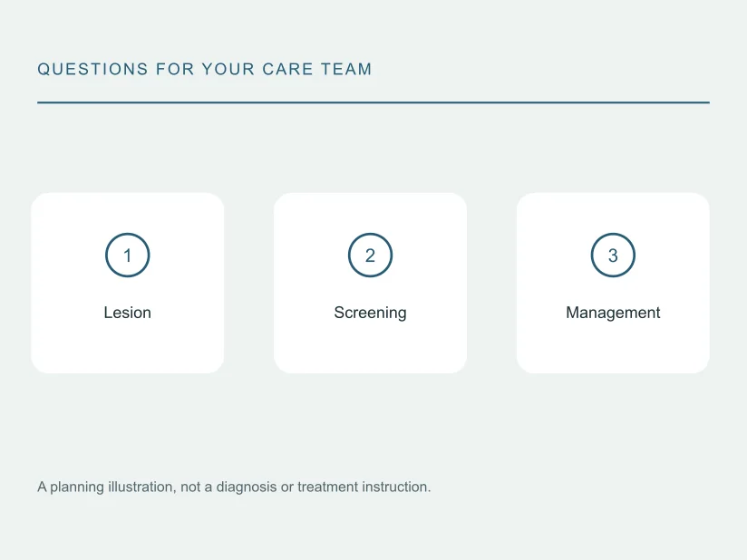Click the planning illustration disclaimer sentence
This screenshot has height=560, width=747.
point(234,488)
